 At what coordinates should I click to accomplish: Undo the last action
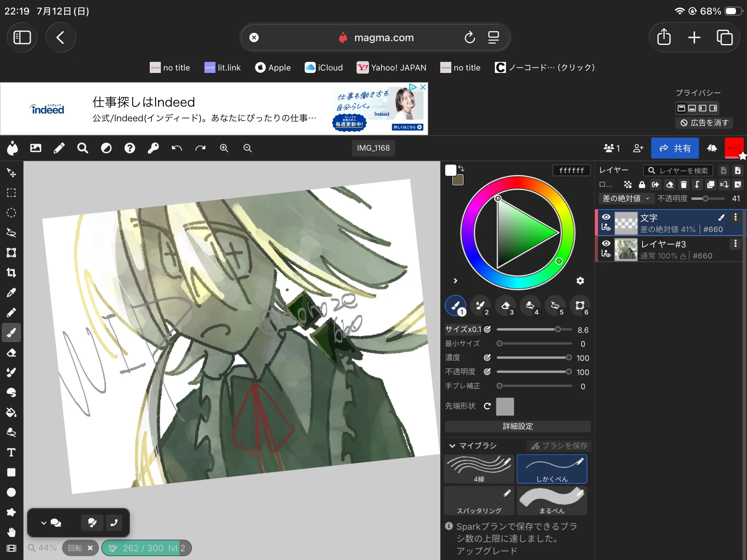click(177, 148)
